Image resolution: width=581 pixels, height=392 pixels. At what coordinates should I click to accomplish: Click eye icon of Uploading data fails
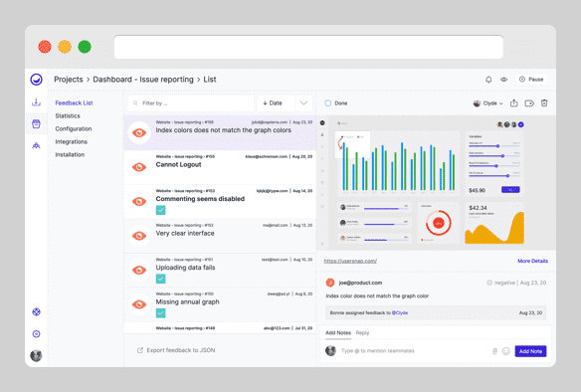[x=139, y=270]
